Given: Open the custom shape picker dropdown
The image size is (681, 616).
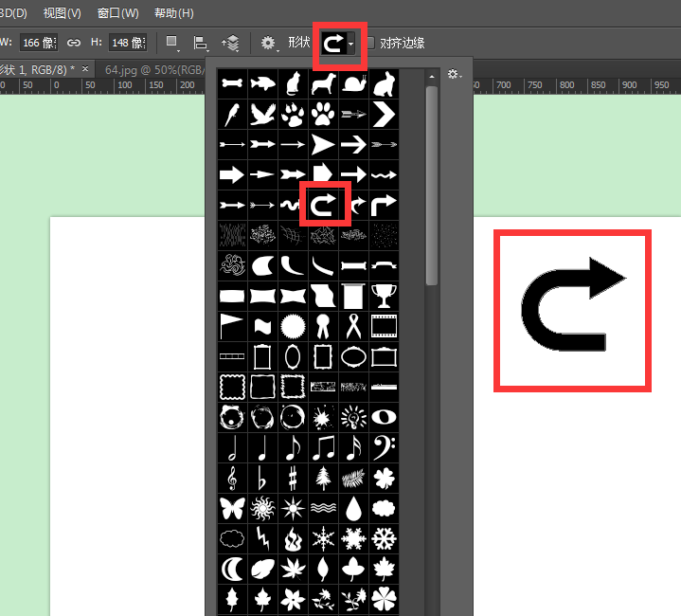Looking at the screenshot, I should click(x=351, y=44).
